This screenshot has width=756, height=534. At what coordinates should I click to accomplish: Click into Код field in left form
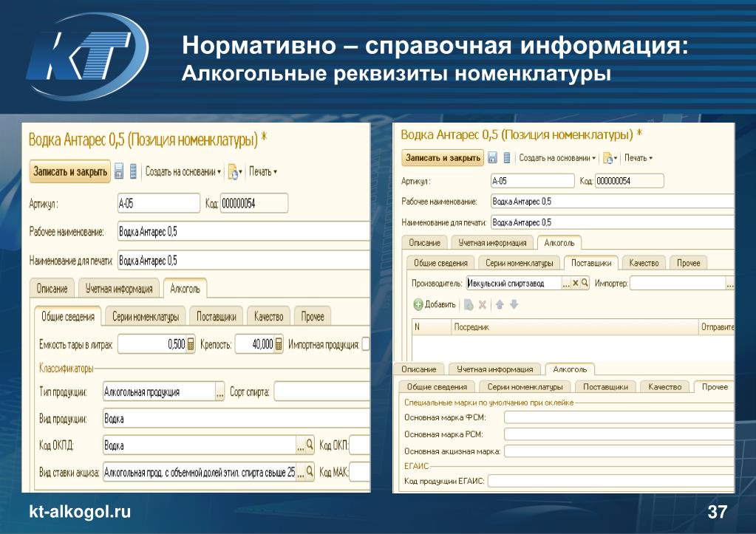254,203
